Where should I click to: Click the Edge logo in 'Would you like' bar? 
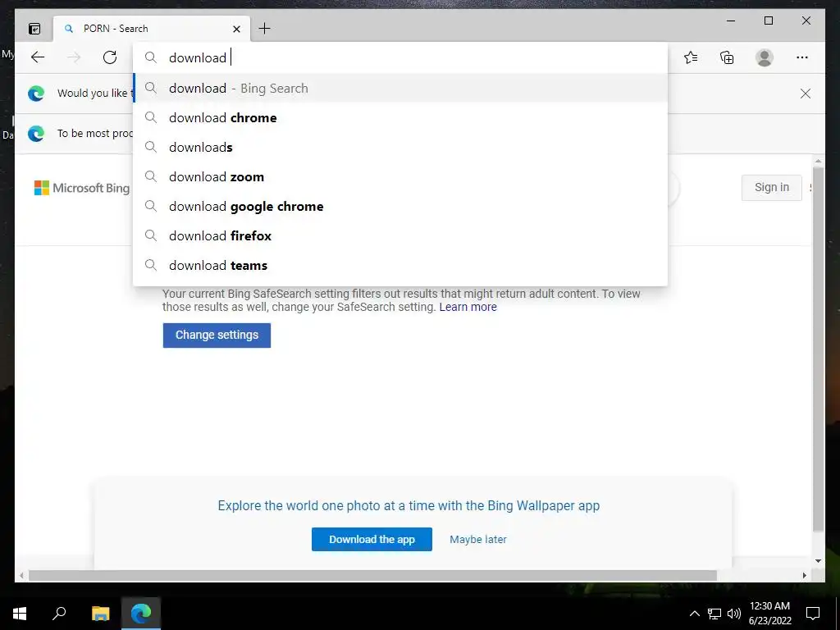36,94
